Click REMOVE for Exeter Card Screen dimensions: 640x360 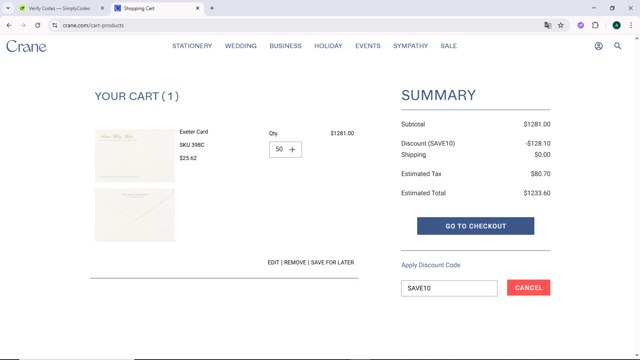pos(295,262)
